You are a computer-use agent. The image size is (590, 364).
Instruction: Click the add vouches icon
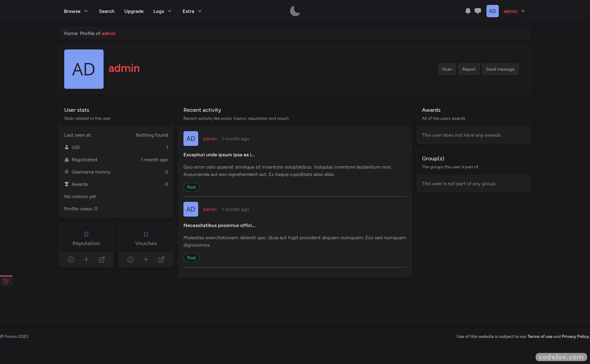tap(146, 260)
